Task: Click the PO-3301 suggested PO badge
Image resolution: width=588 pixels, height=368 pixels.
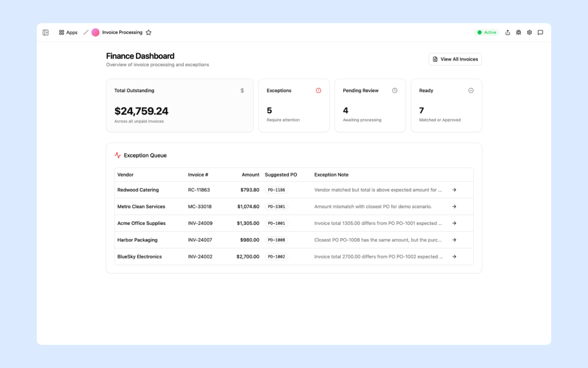Action: tap(276, 206)
